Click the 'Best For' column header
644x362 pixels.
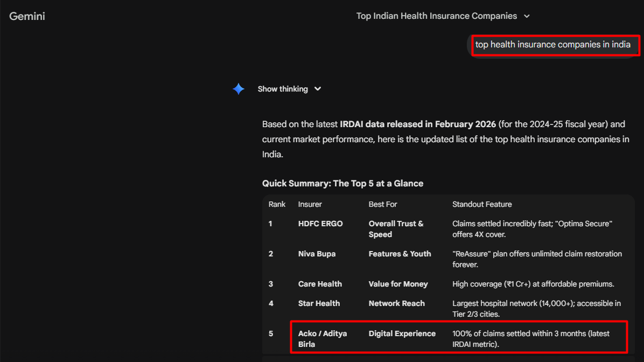coord(383,204)
